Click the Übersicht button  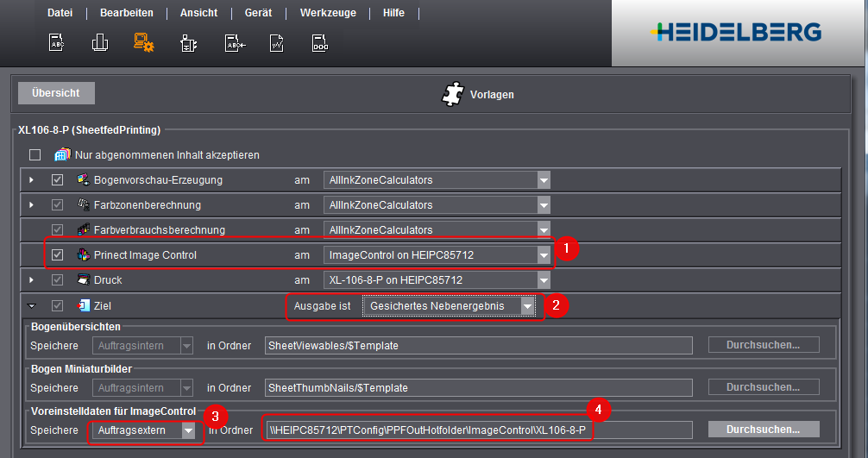click(x=56, y=93)
